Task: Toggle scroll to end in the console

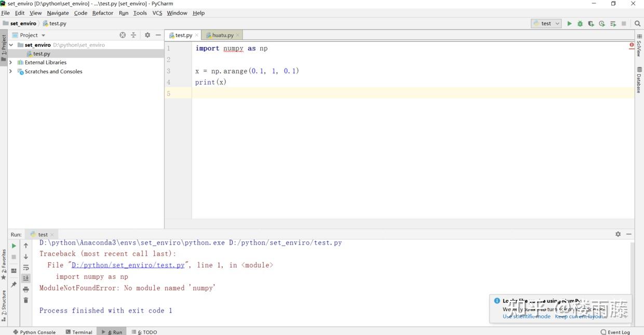Action: [x=25, y=278]
